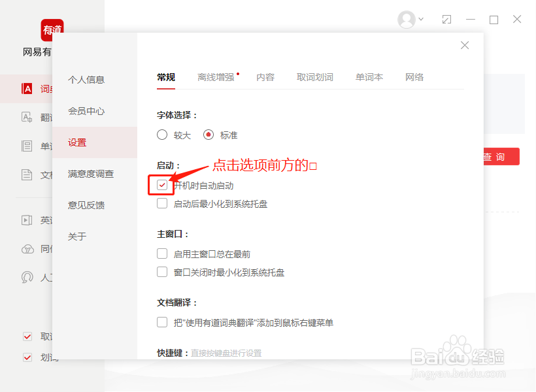Switch to the 离线增强 tab
Image resolution: width=536 pixels, height=392 pixels.
(216, 77)
